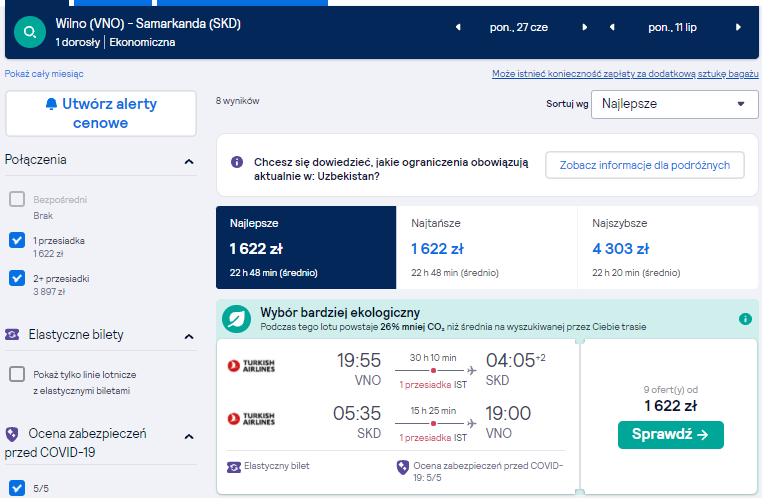
Task: Collapse the Ocena zabezpieczeń przed COVID-19 section
Action: [x=189, y=436]
